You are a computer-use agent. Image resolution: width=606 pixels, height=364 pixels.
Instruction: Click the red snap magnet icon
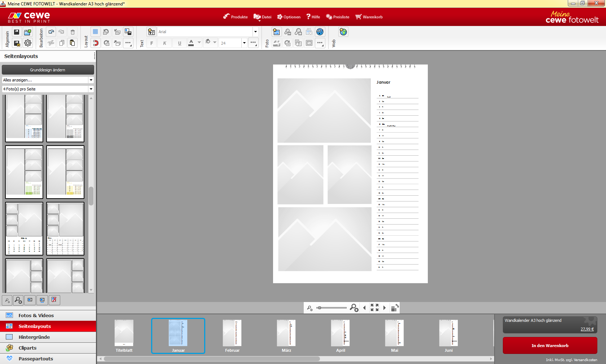[x=95, y=43]
